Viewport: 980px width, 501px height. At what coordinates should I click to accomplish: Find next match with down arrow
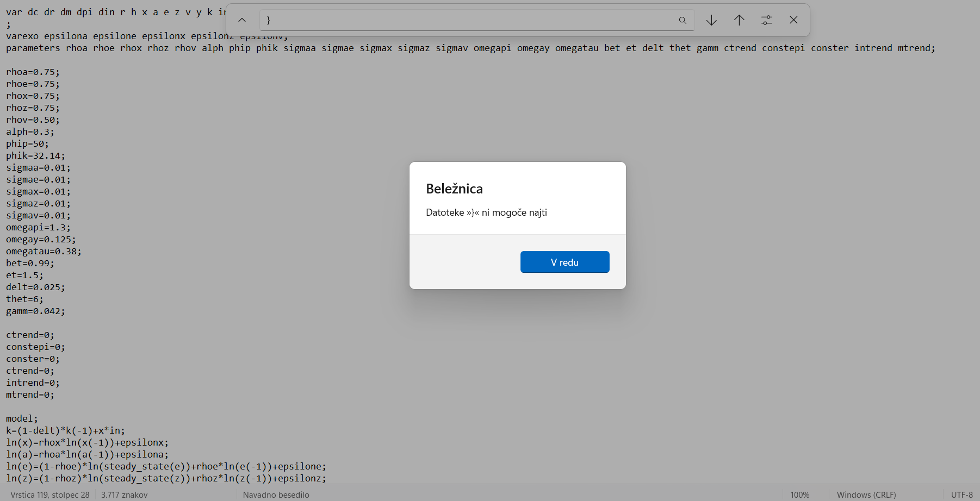[x=711, y=21]
